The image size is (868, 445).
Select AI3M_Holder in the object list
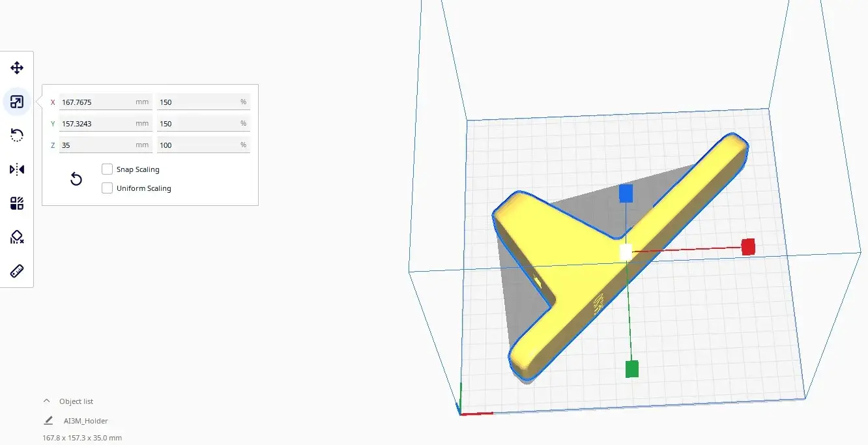click(85, 421)
